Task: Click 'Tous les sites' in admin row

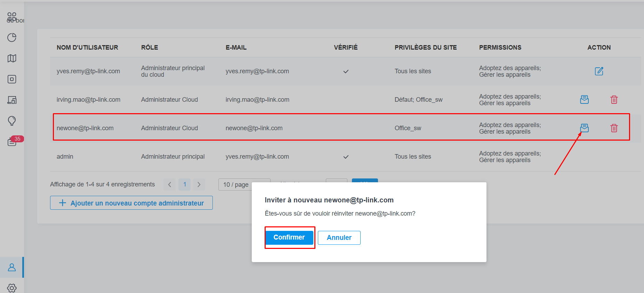Action: 413,157
